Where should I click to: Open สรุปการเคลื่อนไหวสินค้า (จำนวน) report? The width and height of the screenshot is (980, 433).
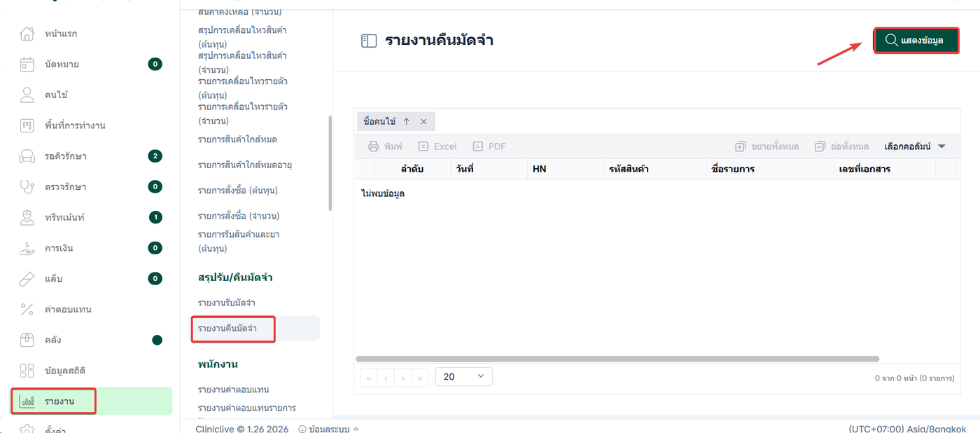point(242,62)
